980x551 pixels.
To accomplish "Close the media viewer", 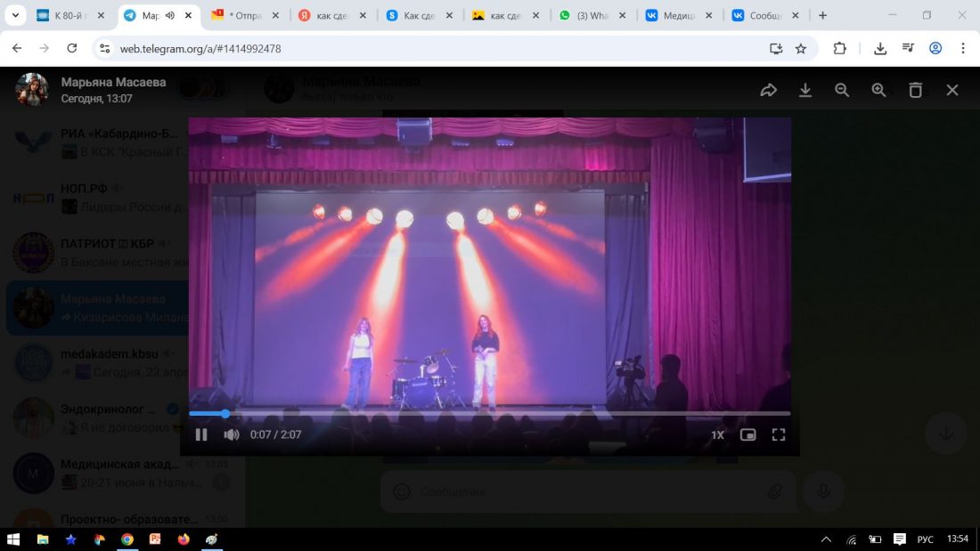I will coord(952,90).
